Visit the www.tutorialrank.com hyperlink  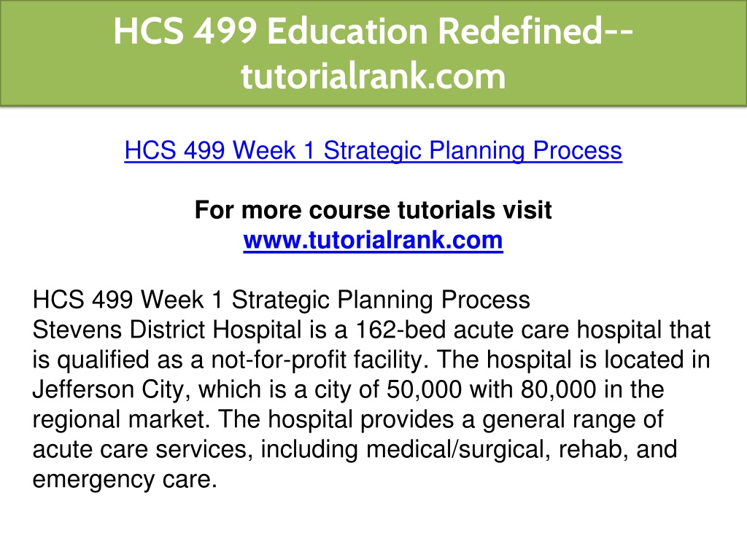pyautogui.click(x=373, y=240)
